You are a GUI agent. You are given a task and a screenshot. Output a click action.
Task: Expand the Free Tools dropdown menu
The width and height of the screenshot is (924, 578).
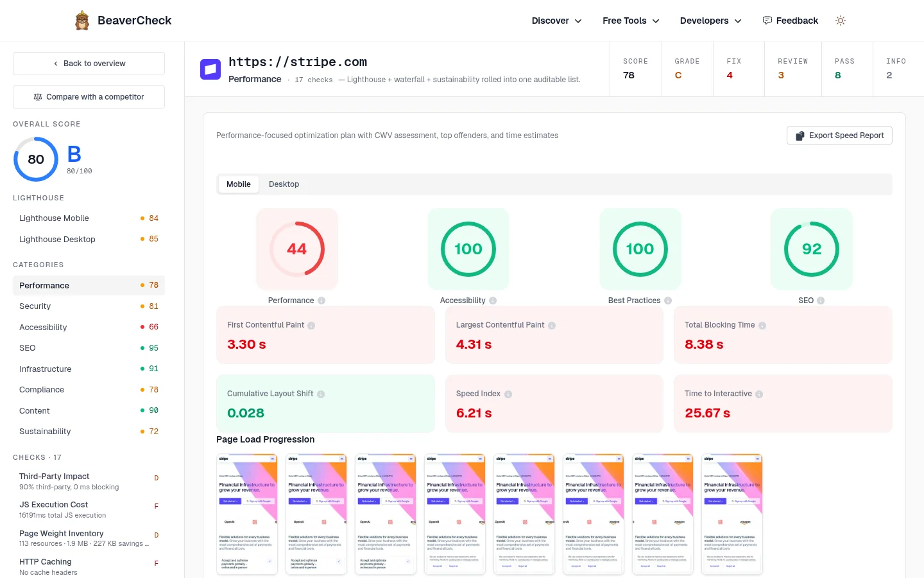click(631, 21)
